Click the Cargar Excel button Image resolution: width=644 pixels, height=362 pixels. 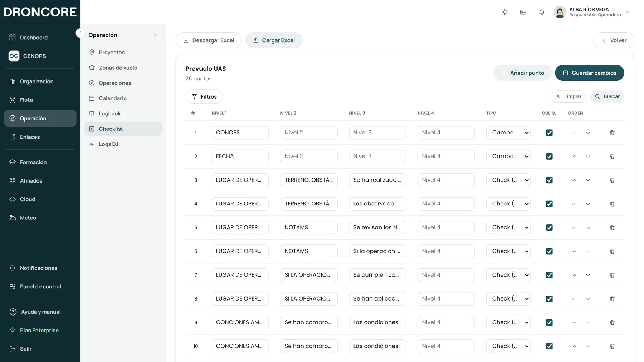274,40
